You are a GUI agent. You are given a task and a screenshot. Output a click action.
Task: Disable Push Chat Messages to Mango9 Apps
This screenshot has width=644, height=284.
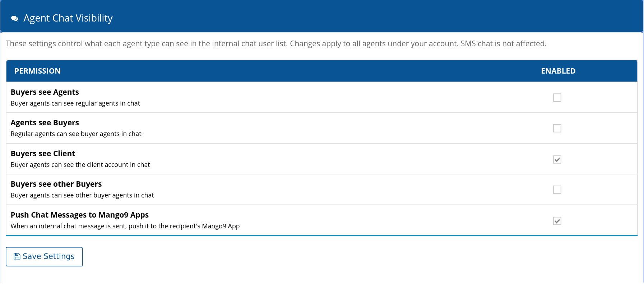click(557, 221)
